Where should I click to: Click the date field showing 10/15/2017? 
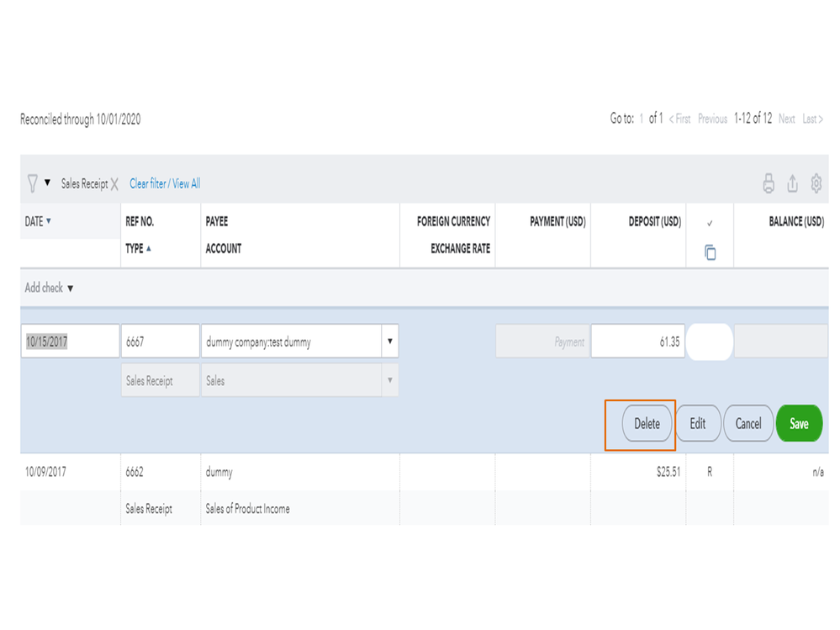[71, 342]
